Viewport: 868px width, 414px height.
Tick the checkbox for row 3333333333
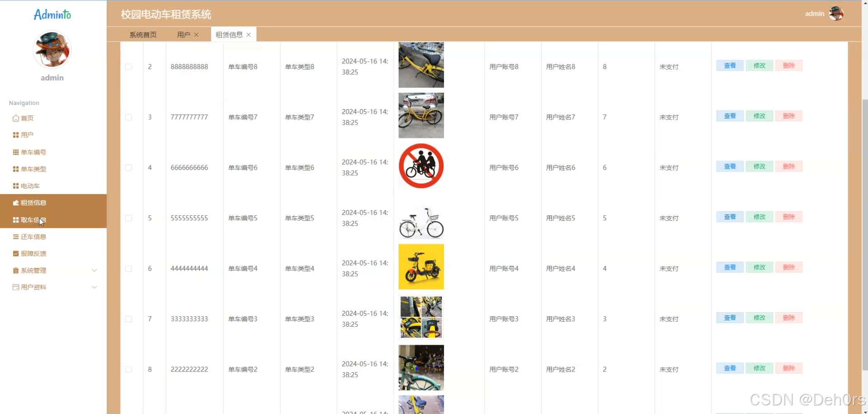tap(128, 319)
